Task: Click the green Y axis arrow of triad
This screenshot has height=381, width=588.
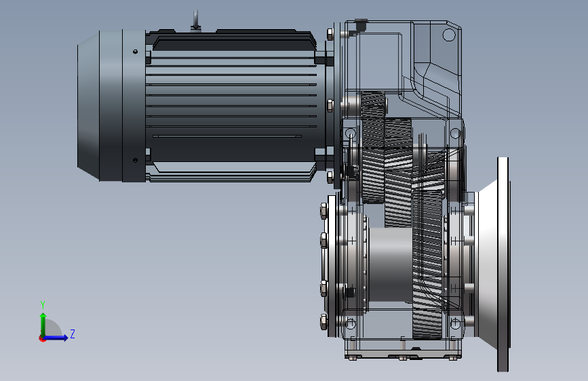Action: (43, 324)
